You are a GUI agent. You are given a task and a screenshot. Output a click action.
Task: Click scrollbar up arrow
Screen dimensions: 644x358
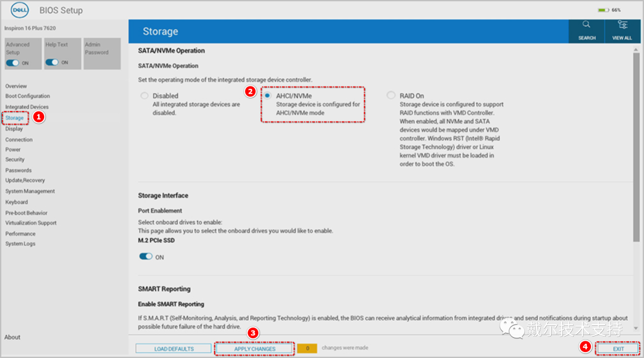[636, 50]
